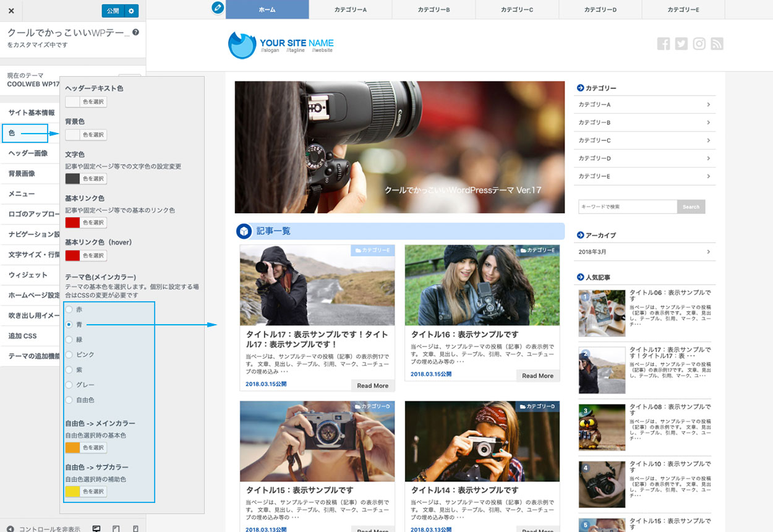Expand sidebar カテゴリーA chevron
Screen dimensions: 773x532
(708, 105)
